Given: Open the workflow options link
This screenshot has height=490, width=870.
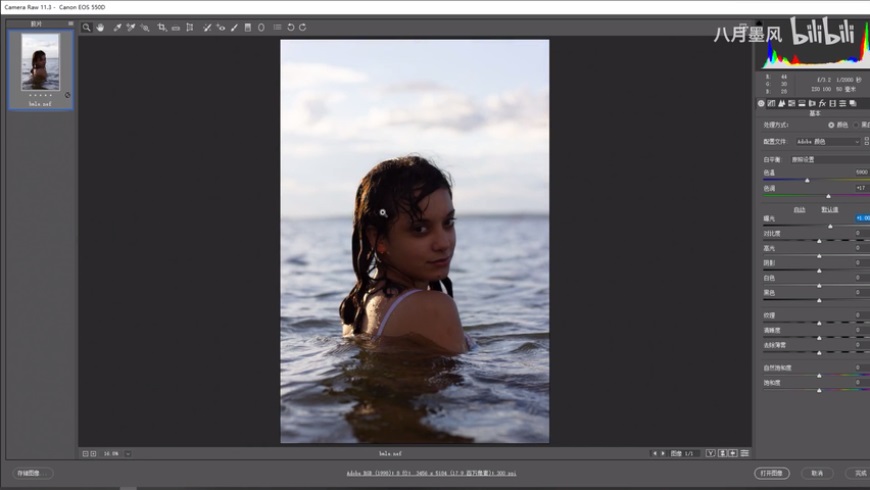Looking at the screenshot, I should [x=431, y=473].
